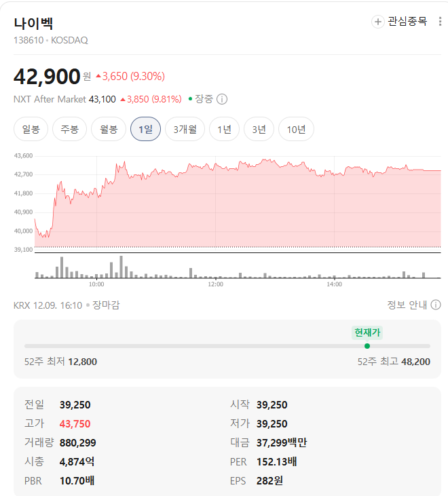This screenshot has width=448, height=496.
Task: Click the PER value 152.13배
Action: (276, 462)
